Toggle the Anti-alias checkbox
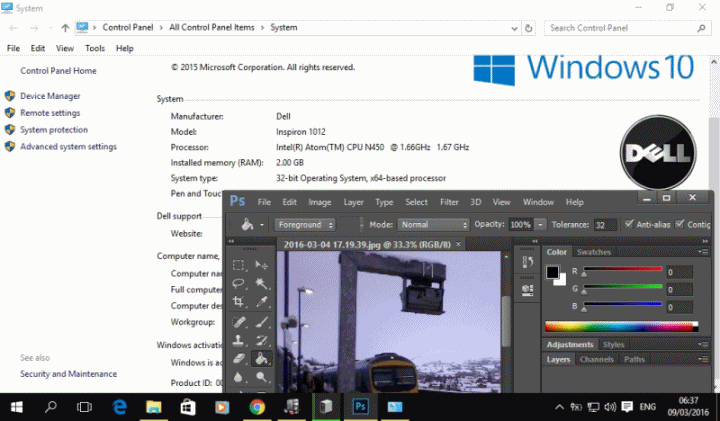720x421 pixels. [629, 224]
